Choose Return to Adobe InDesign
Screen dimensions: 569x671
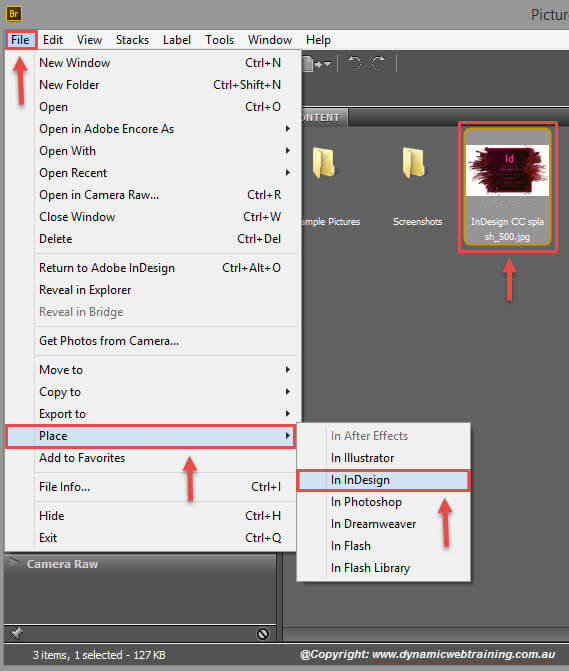coord(151,268)
